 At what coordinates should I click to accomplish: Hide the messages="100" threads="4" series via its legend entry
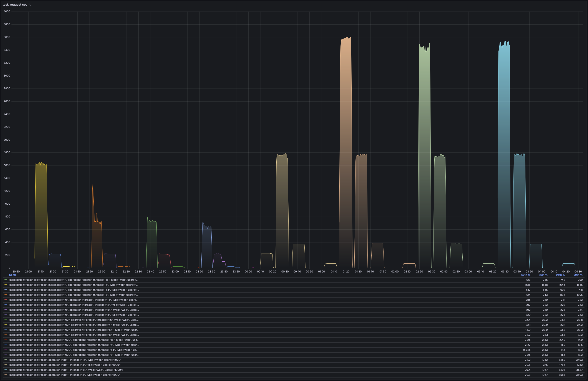pyautogui.click(x=74, y=325)
